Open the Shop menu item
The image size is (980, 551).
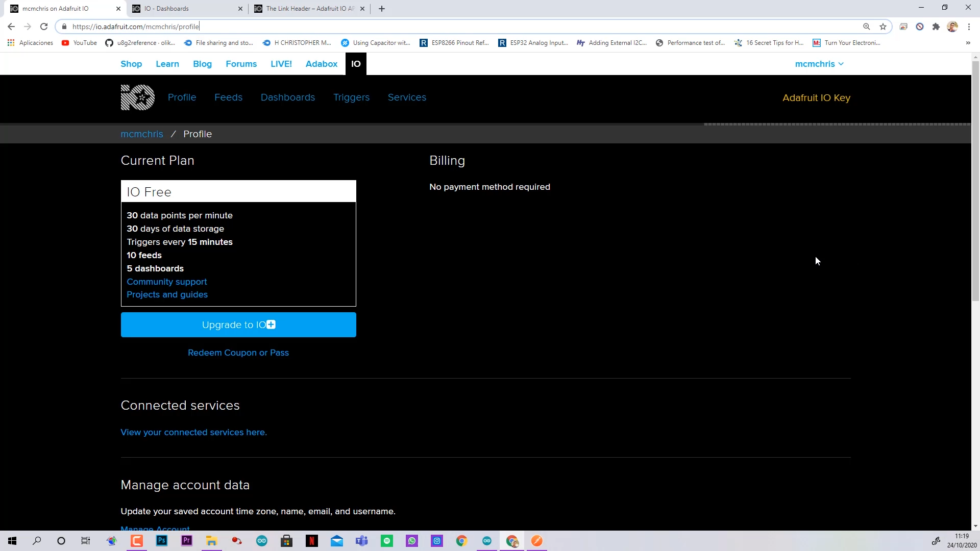click(x=131, y=64)
